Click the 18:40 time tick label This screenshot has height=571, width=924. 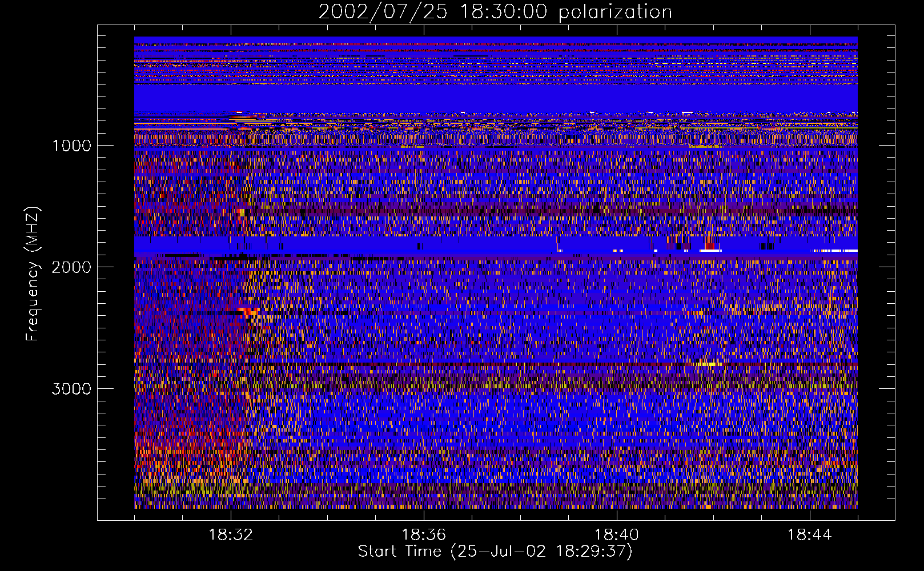point(617,535)
